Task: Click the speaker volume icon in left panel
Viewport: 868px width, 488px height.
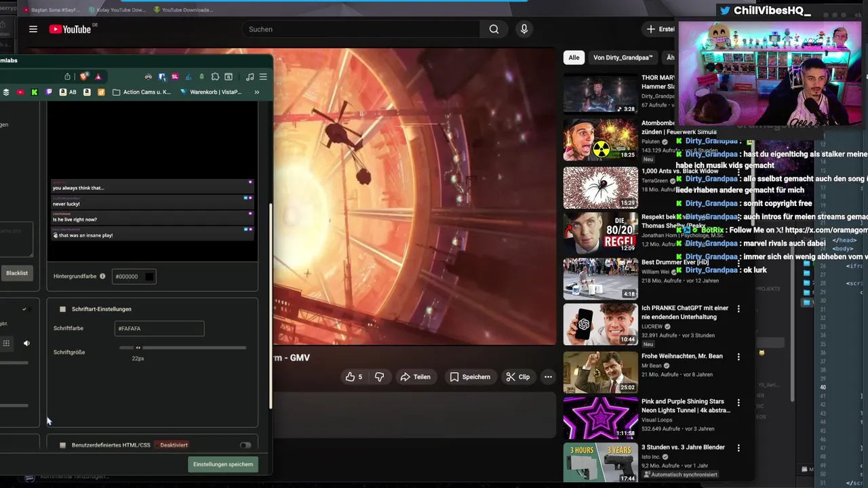Action: point(26,344)
